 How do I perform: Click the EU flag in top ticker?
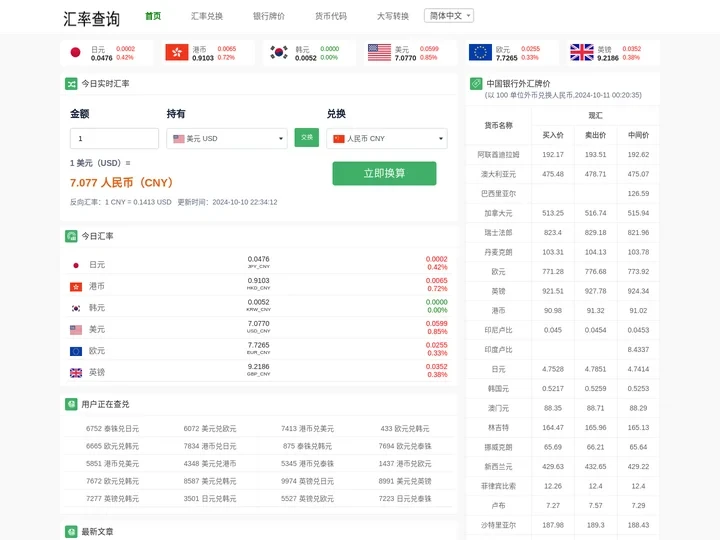(x=480, y=52)
